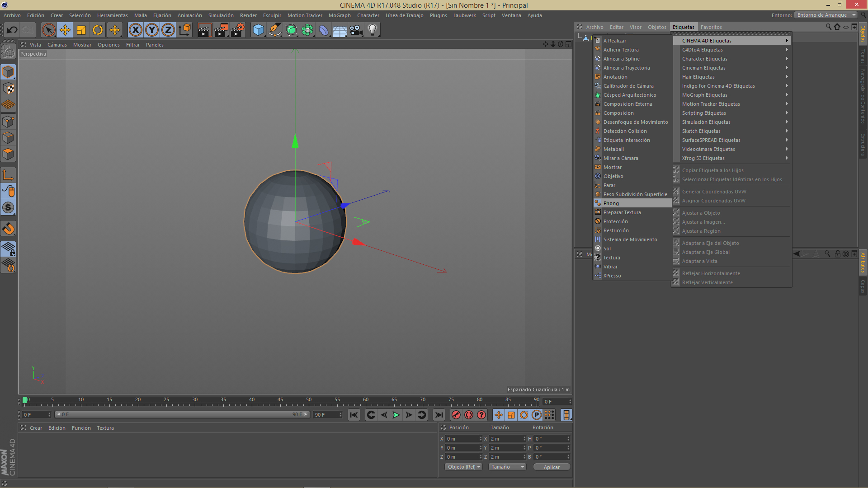
Task: Open the floor environment objects icon
Action: (340, 30)
